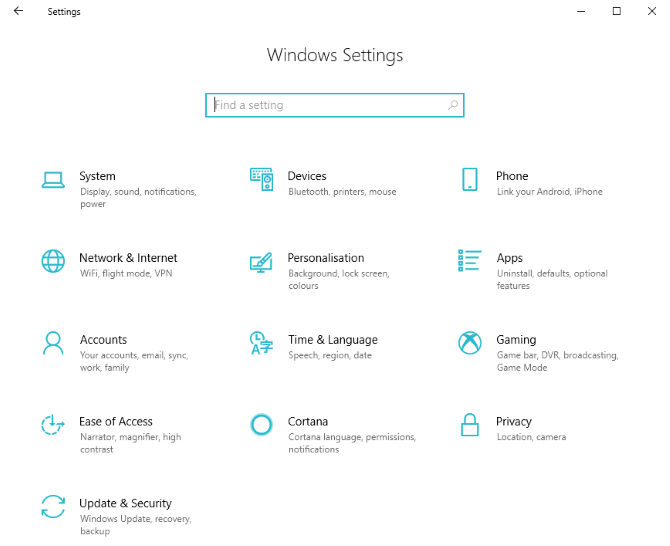670x546 pixels.
Task: Open the Gaming text link
Action: 516,339
